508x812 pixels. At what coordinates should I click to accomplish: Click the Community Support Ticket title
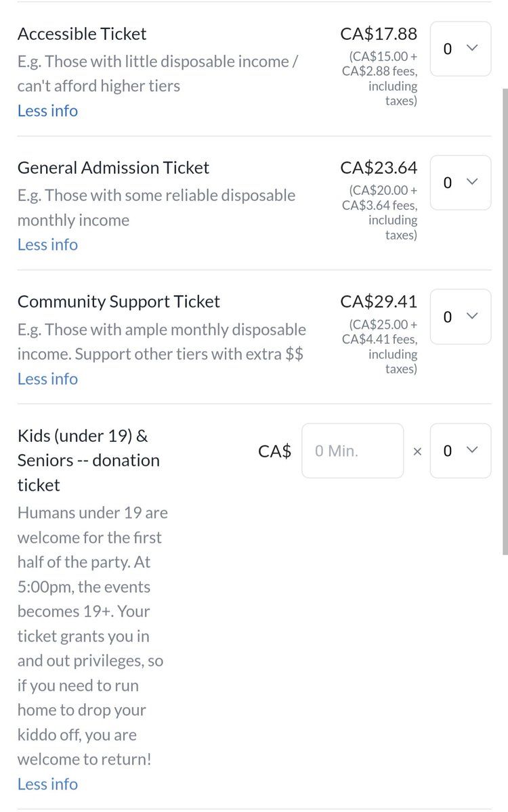[x=119, y=302]
